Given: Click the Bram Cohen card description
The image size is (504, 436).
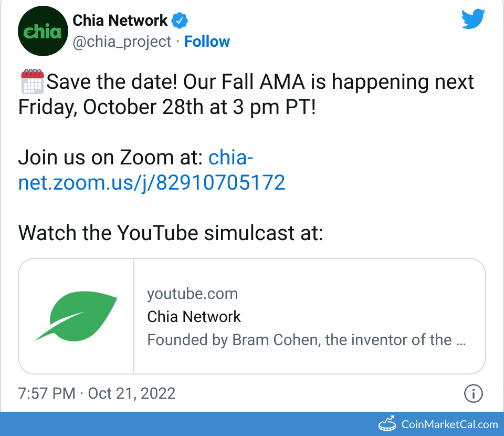Looking at the screenshot, I should (306, 340).
